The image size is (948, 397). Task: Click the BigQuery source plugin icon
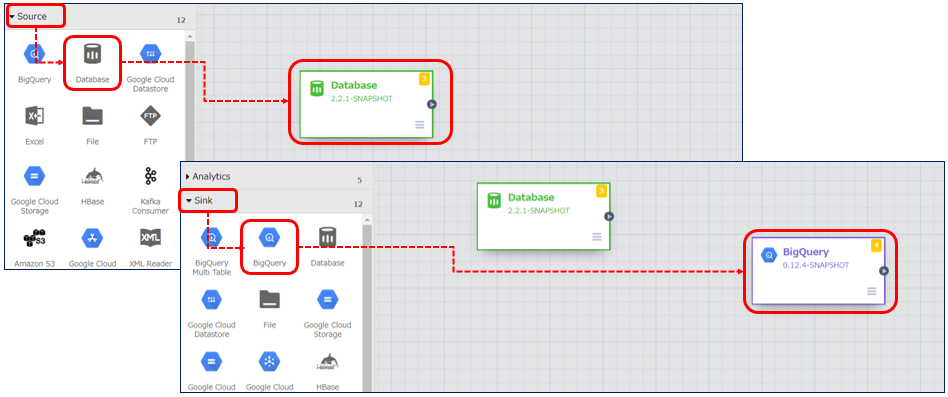click(x=34, y=54)
